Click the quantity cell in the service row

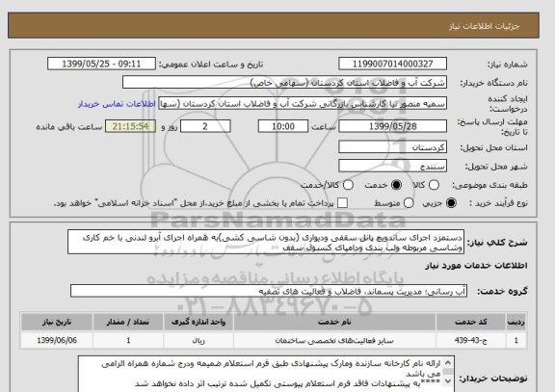[x=128, y=340]
